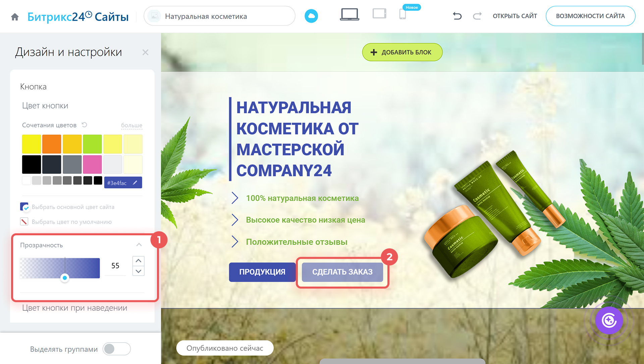Pick the orange color swatch
Screen dimensions: 644x364
coord(52,144)
